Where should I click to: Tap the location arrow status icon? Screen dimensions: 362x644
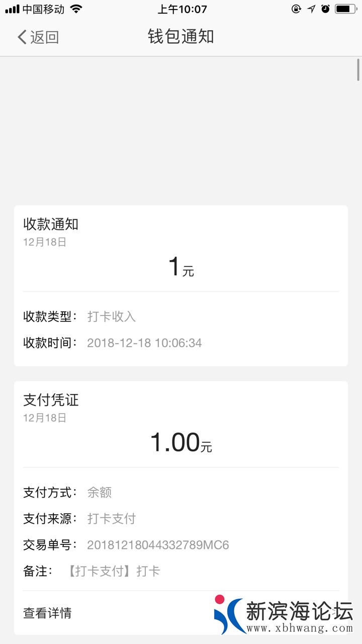[x=311, y=9]
